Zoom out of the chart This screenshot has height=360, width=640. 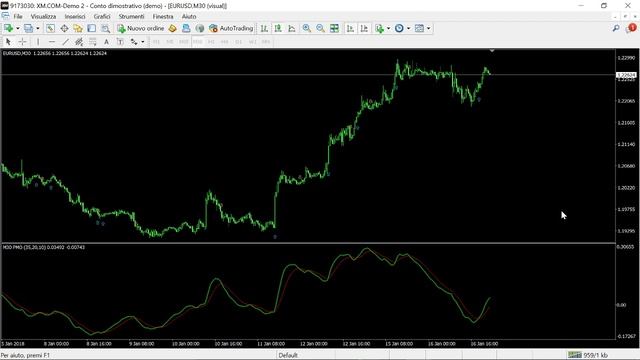click(320, 28)
